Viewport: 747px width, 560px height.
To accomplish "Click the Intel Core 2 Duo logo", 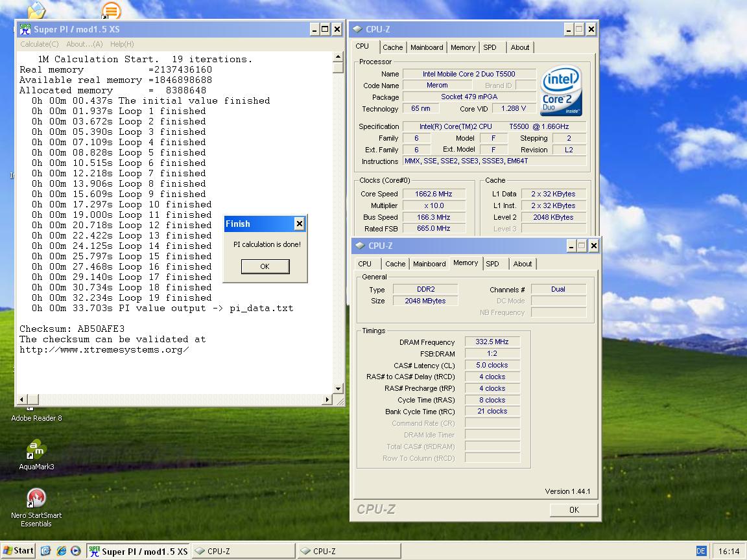I will [x=561, y=91].
